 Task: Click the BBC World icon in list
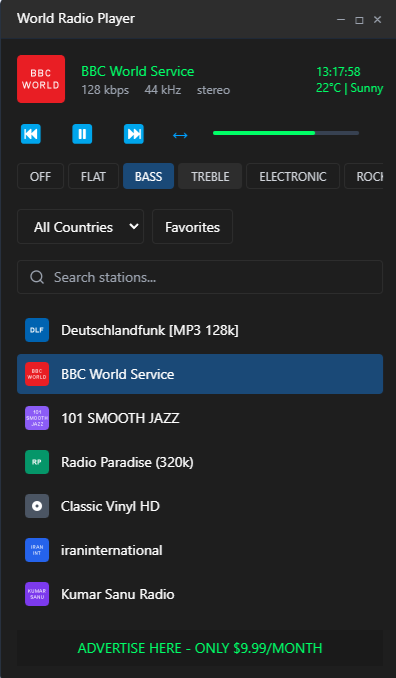click(37, 374)
